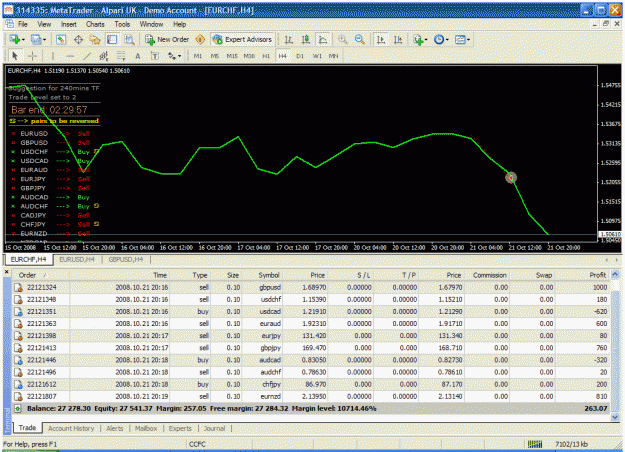Launch MetaEditor with the diamond icon
Viewport: 625px width, 452px height.
pyautogui.click(x=200, y=39)
